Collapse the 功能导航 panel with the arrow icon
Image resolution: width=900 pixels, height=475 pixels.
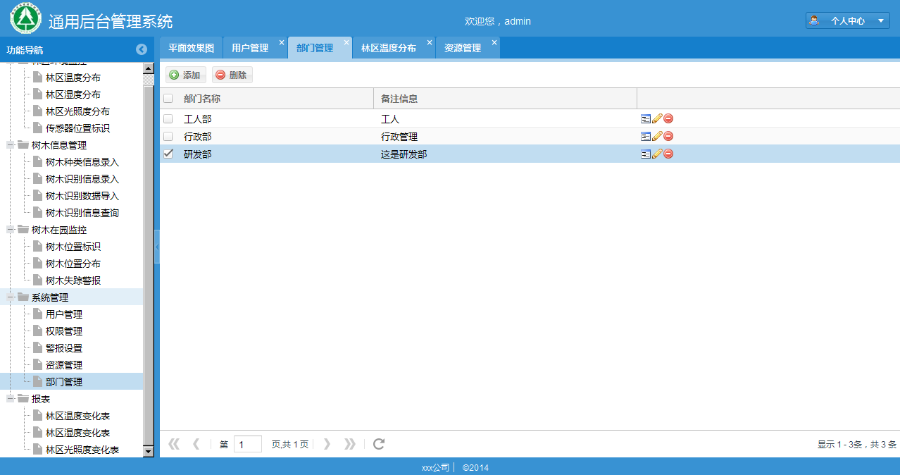(141, 50)
